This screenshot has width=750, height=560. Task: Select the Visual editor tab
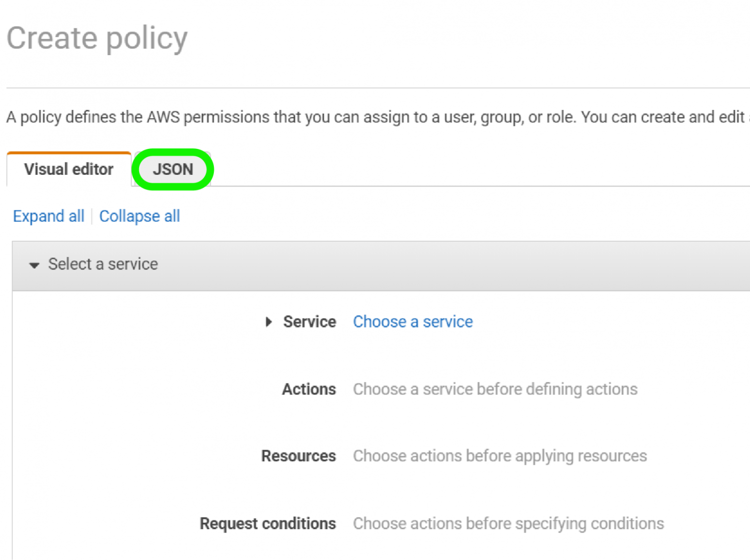click(x=68, y=169)
